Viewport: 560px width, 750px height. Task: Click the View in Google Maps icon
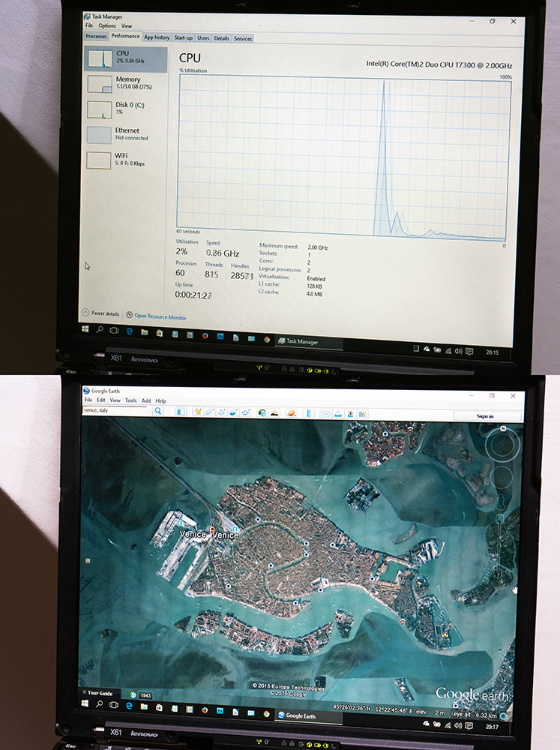pyautogui.click(x=363, y=414)
